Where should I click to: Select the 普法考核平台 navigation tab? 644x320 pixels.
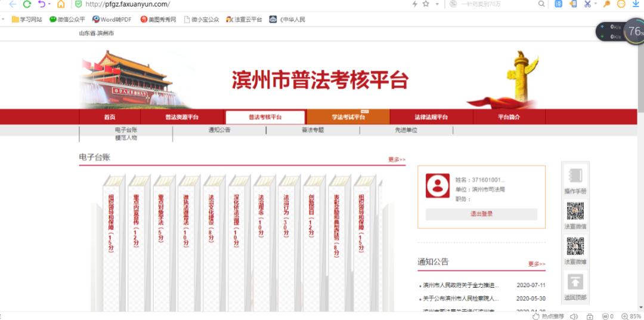265,117
